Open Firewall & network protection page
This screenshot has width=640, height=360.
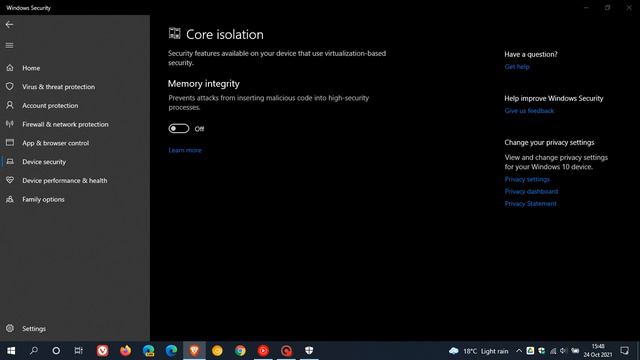(75, 124)
